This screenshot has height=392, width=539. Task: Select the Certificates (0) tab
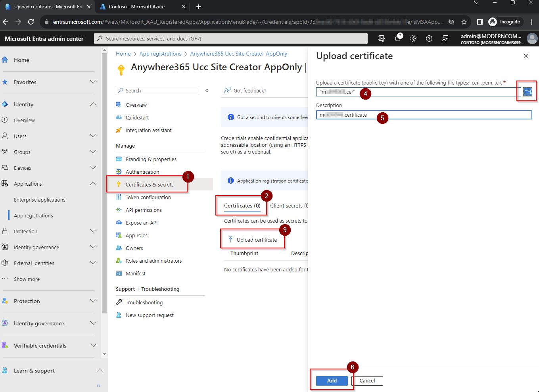pos(242,206)
